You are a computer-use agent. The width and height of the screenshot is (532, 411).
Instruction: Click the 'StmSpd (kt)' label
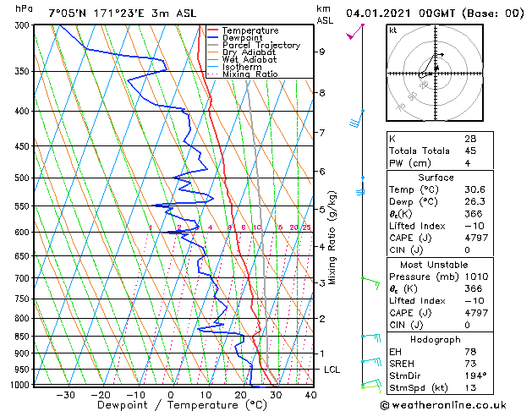point(419,388)
